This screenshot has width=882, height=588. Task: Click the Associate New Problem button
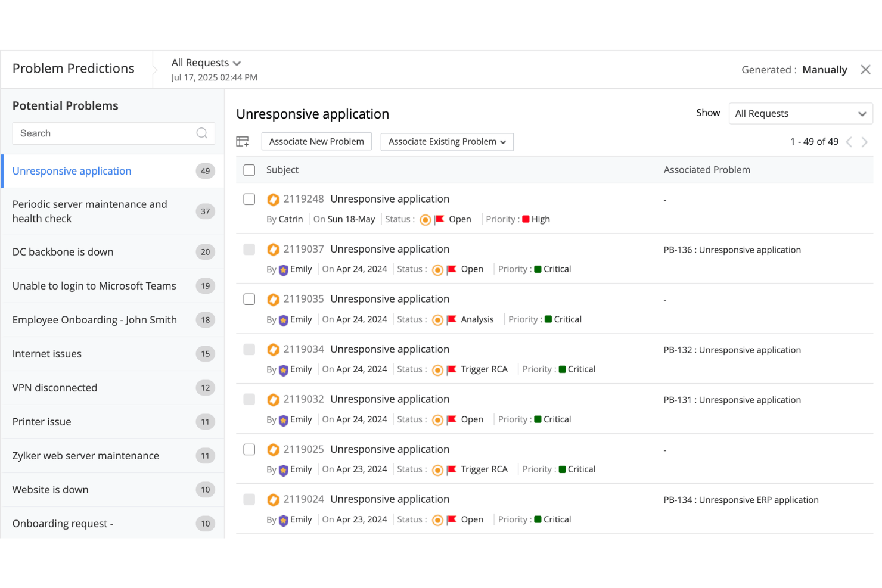pyautogui.click(x=316, y=141)
